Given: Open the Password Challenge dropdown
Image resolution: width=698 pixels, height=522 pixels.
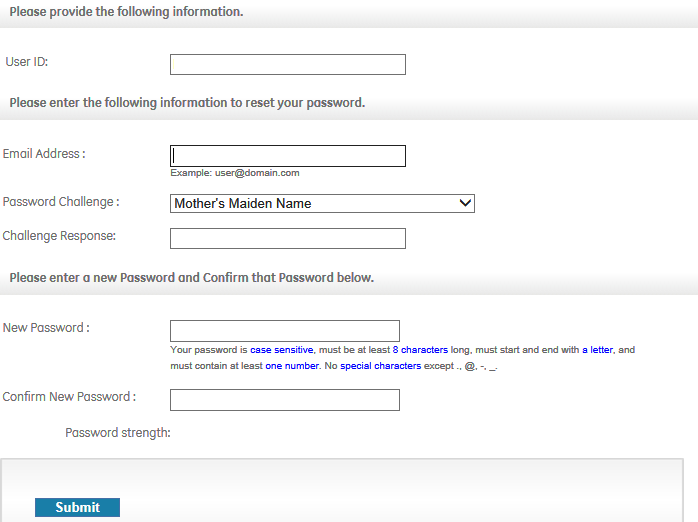Looking at the screenshot, I should (322, 204).
